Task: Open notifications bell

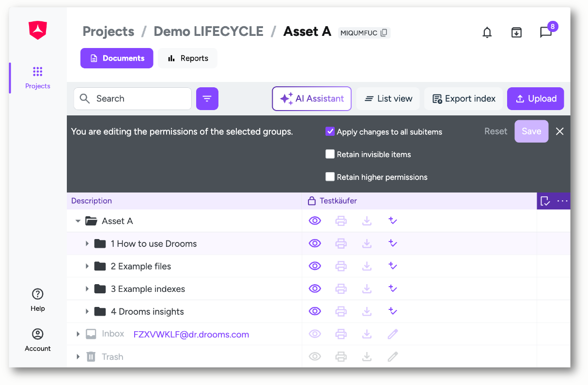Action: pyautogui.click(x=487, y=32)
